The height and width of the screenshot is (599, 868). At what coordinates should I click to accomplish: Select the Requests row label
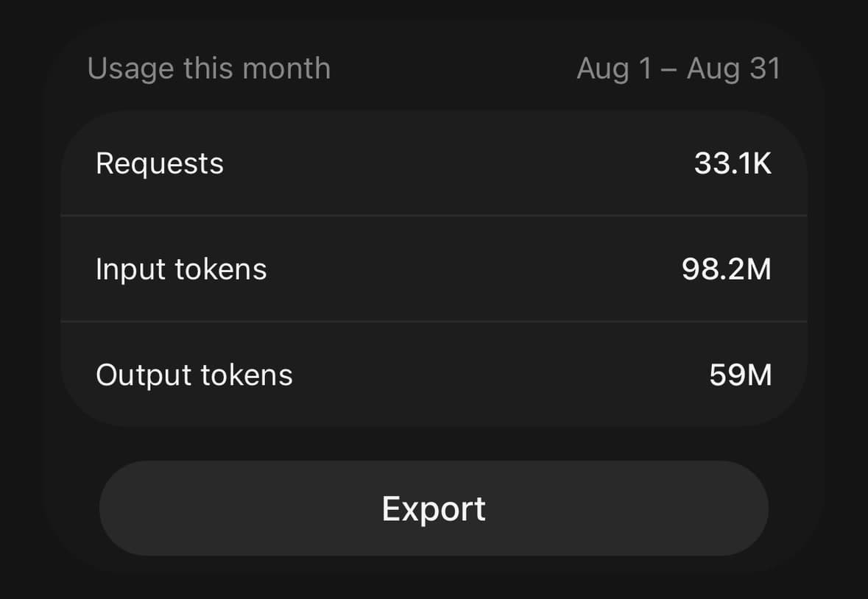160,163
